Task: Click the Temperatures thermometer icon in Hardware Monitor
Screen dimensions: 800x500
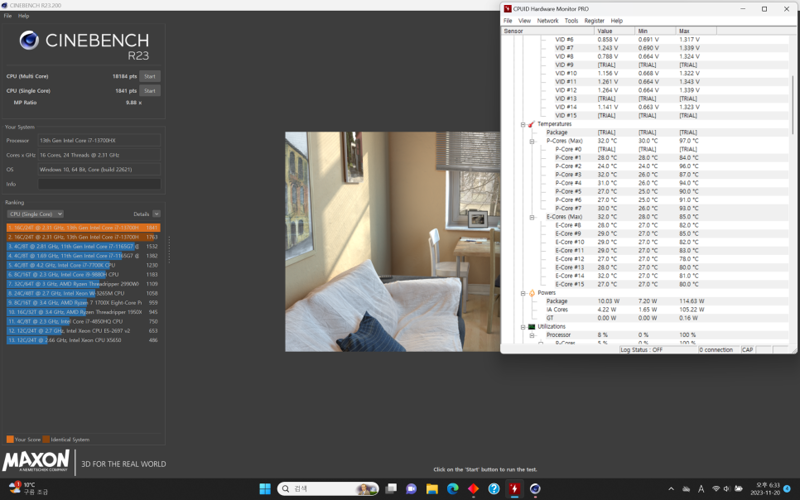Action: coord(531,124)
